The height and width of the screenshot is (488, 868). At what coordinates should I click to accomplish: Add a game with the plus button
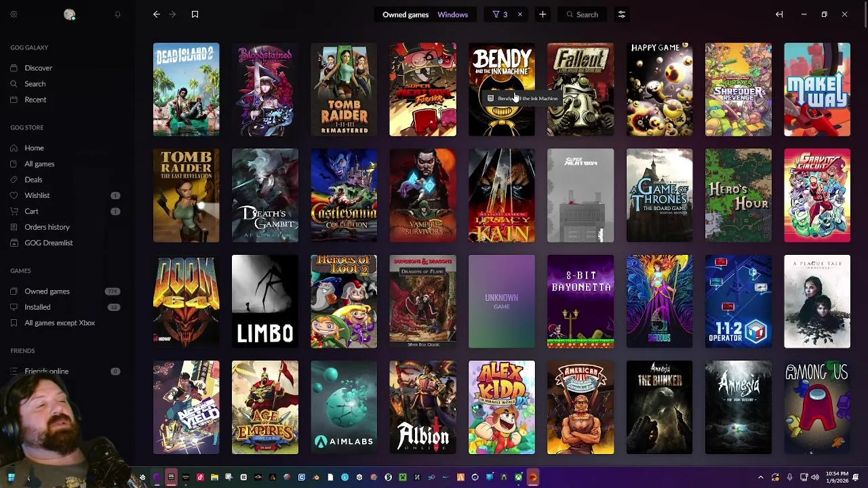pyautogui.click(x=542, y=14)
